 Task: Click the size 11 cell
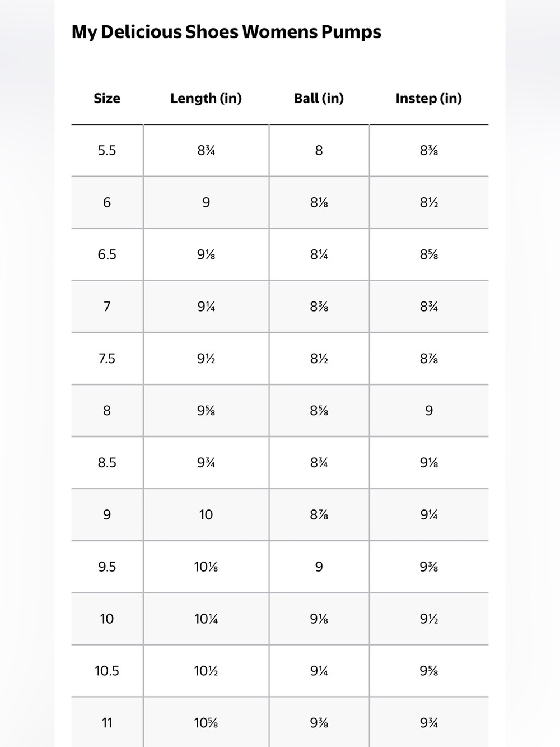pyautogui.click(x=107, y=722)
